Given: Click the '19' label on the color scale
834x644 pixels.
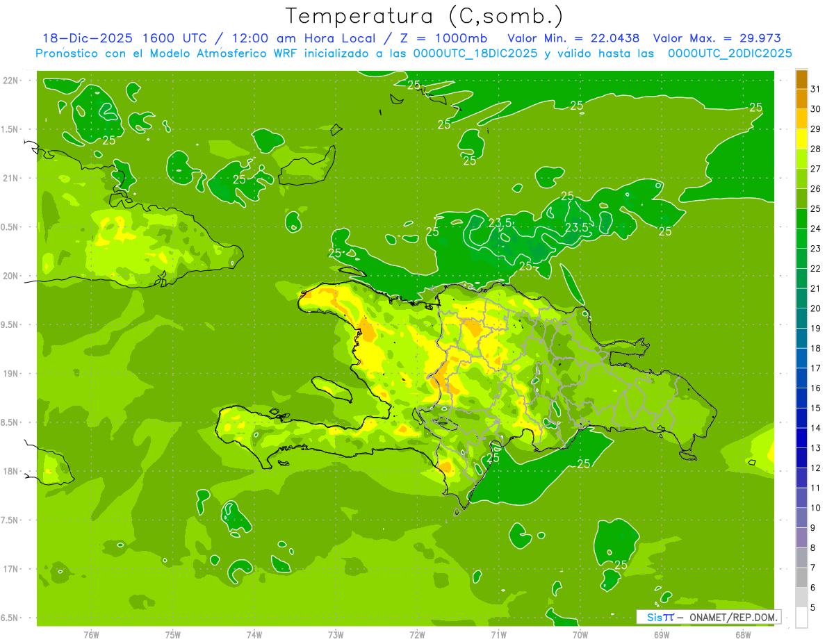Looking at the screenshot, I should click(x=816, y=329).
